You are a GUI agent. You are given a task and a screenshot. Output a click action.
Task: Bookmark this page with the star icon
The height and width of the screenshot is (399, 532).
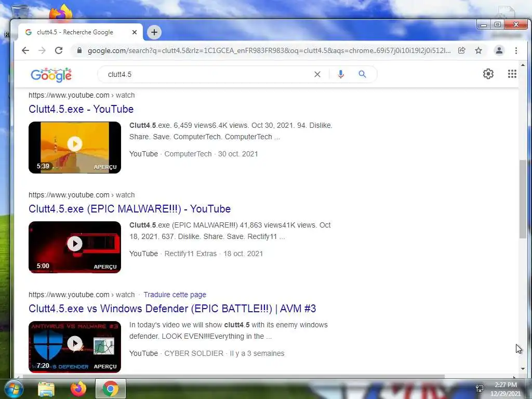[478, 50]
